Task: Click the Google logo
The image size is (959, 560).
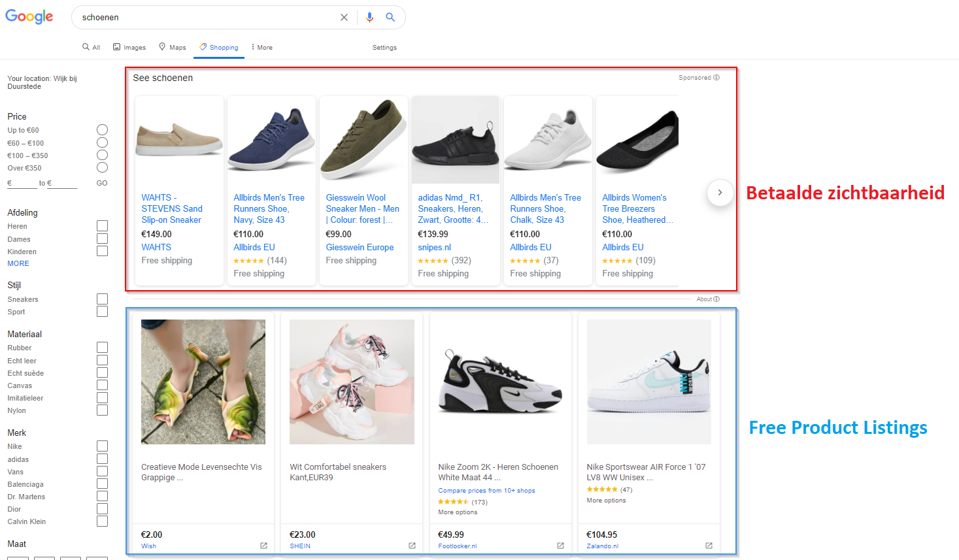Action: [x=29, y=16]
